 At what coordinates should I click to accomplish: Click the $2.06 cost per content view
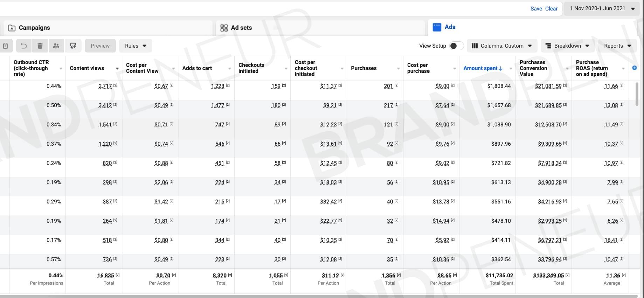click(161, 182)
